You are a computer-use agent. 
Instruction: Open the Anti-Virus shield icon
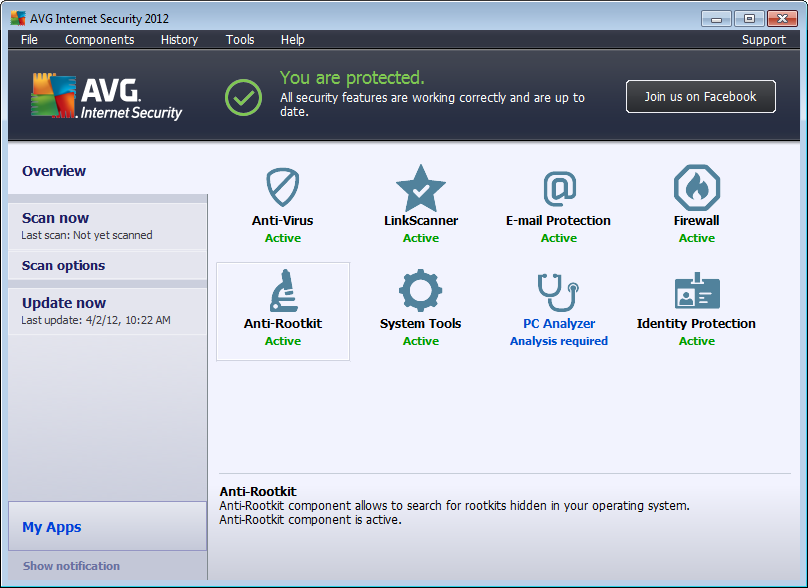[283, 188]
